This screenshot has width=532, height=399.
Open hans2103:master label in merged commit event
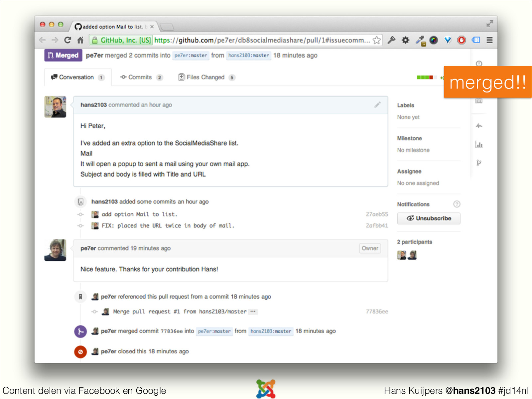click(271, 331)
